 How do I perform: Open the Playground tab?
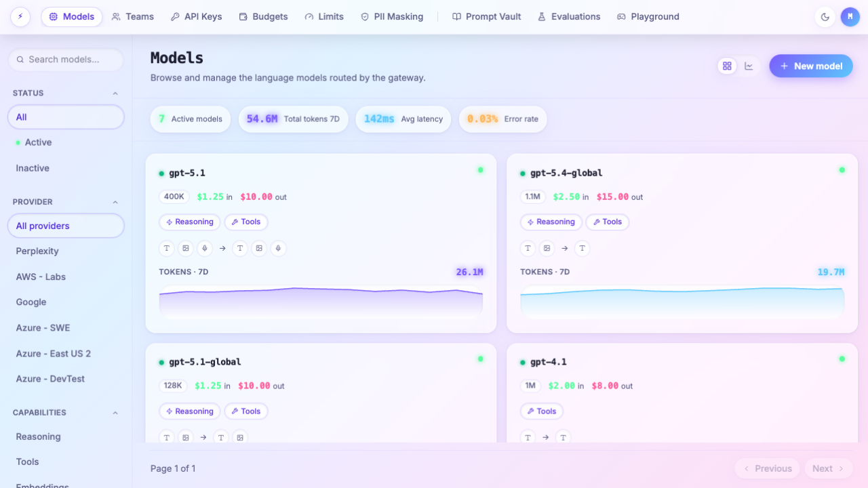(648, 17)
